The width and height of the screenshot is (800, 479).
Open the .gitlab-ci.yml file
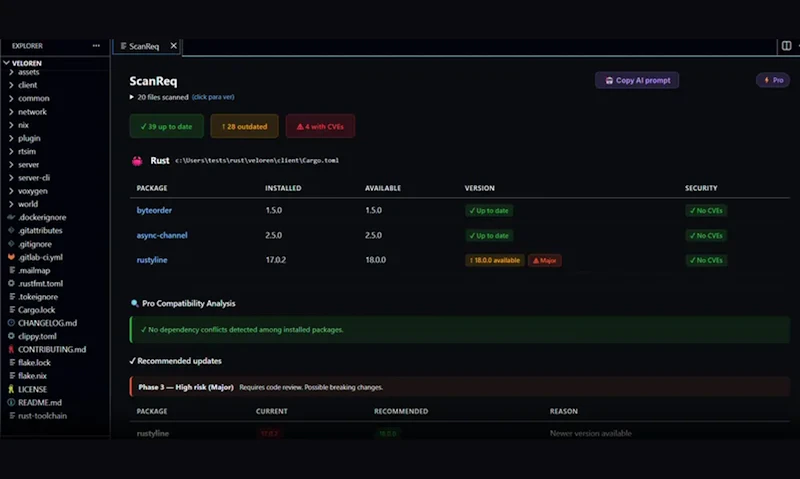click(x=40, y=257)
